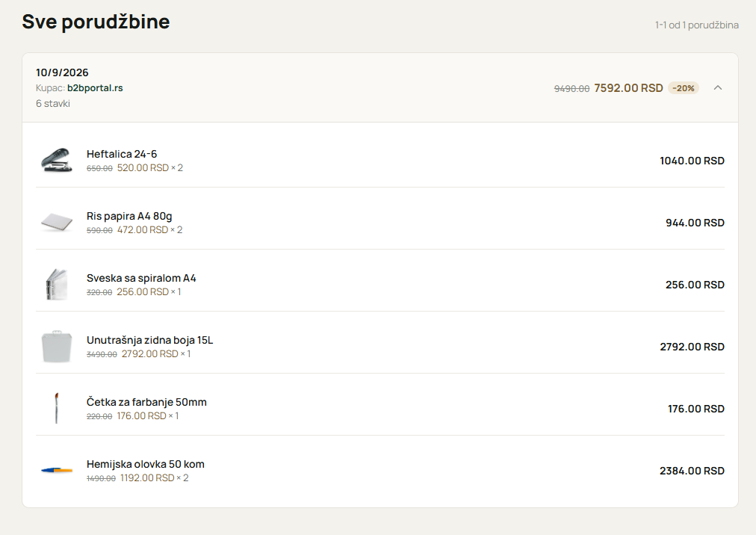756x535 pixels.
Task: Click the unit price 520.00 RSD × 2
Action: click(150, 168)
